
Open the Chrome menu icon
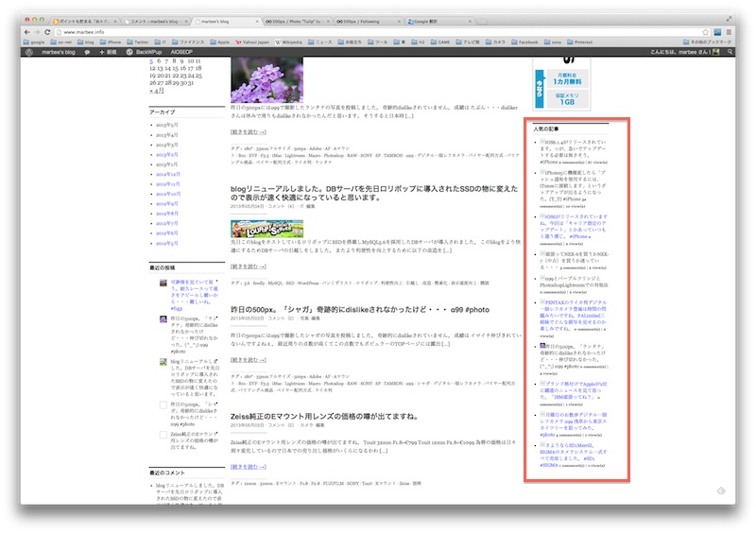tap(729, 32)
